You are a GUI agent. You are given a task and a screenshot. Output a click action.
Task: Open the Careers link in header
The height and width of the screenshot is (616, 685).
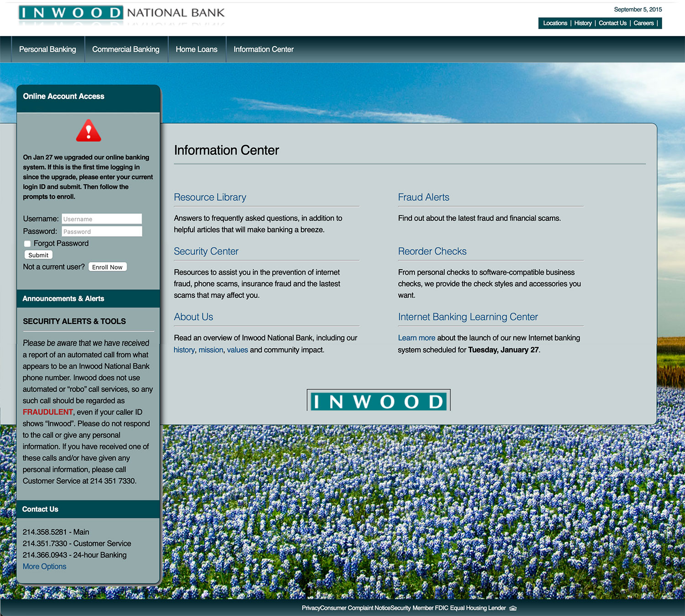click(x=643, y=23)
